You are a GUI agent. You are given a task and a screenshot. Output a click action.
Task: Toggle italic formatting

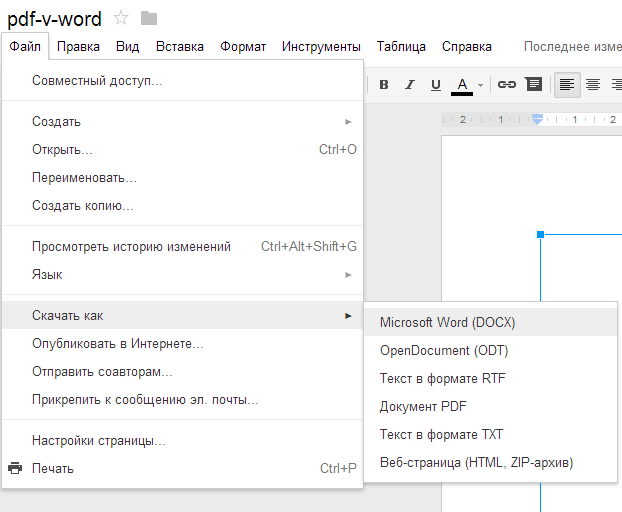point(410,84)
